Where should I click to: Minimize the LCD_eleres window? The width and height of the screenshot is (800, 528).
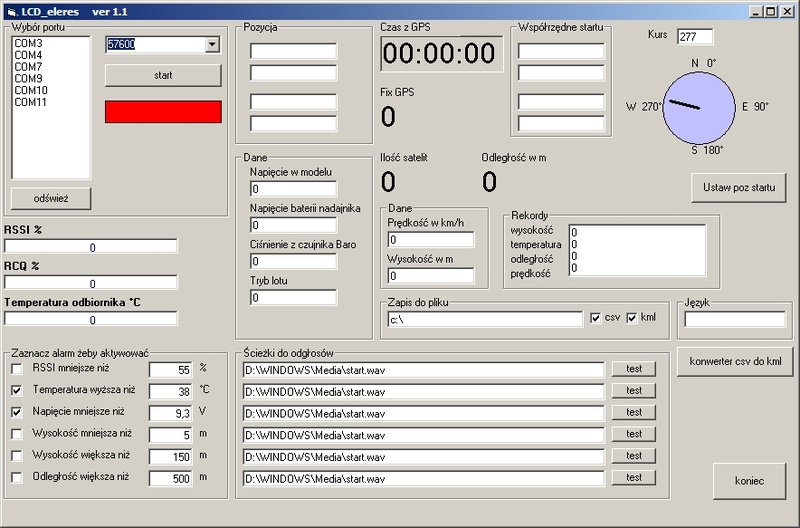pos(756,12)
